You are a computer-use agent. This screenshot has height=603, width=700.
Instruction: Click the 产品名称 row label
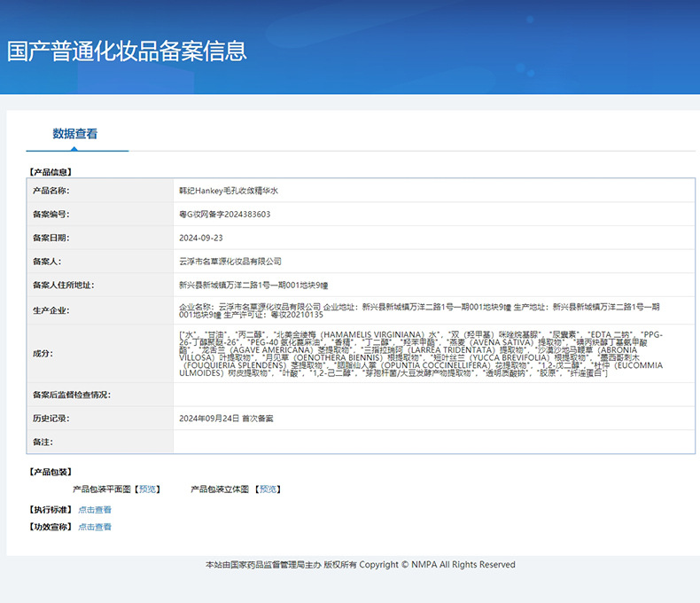51,191
